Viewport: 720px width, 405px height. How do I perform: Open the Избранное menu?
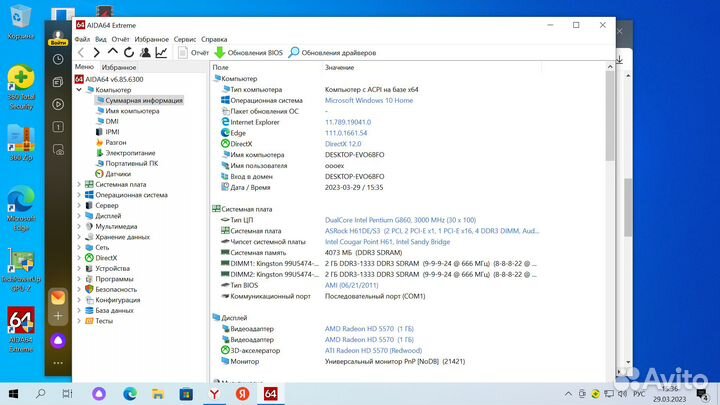[x=152, y=39]
